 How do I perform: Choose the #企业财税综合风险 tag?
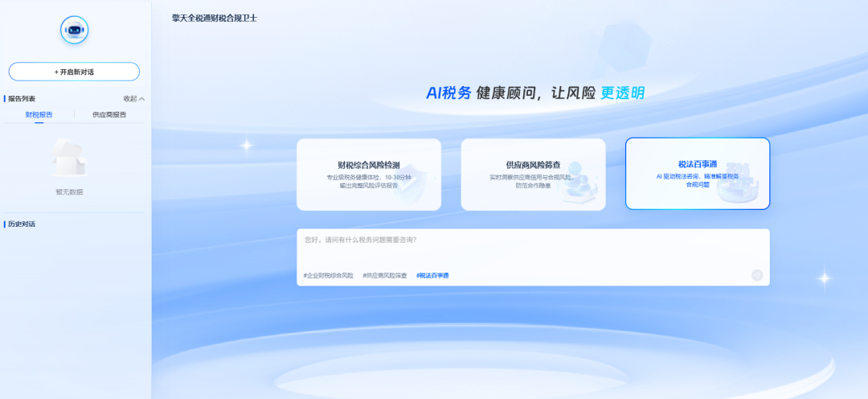pos(328,275)
